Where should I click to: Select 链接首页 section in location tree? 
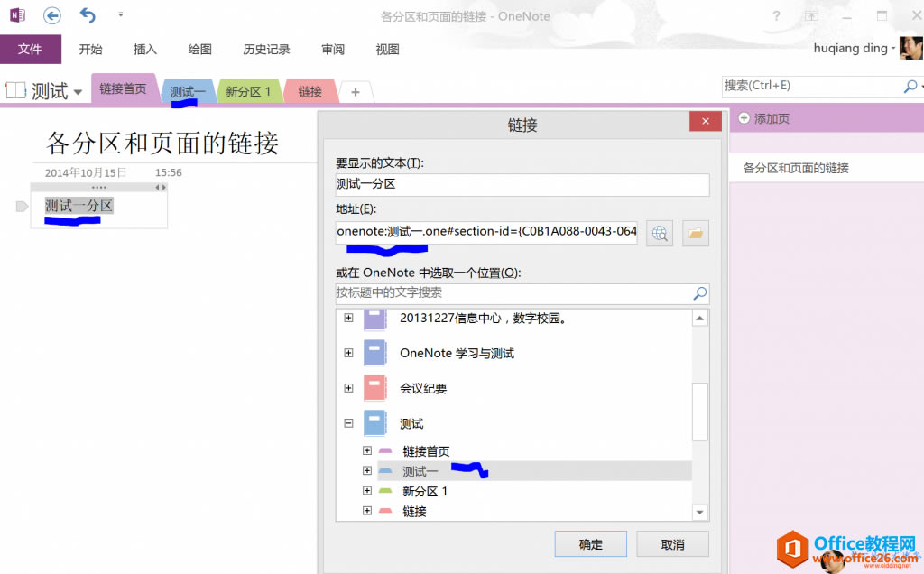[426, 451]
